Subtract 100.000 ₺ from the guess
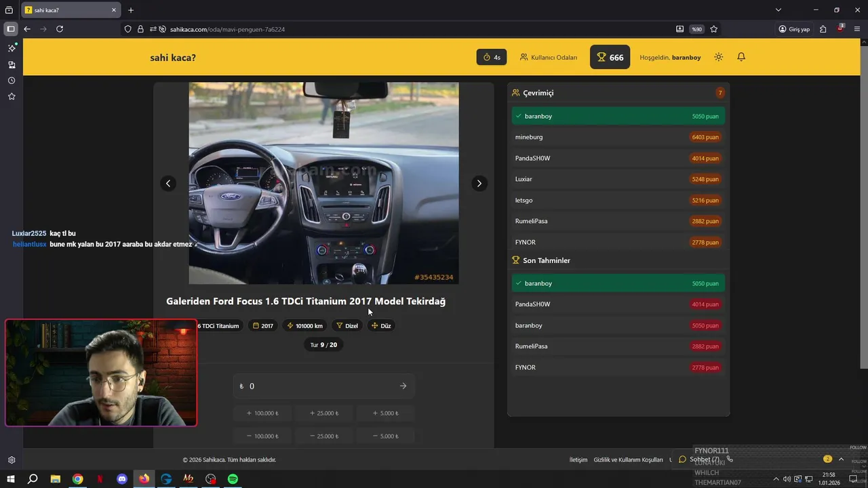 click(262, 436)
